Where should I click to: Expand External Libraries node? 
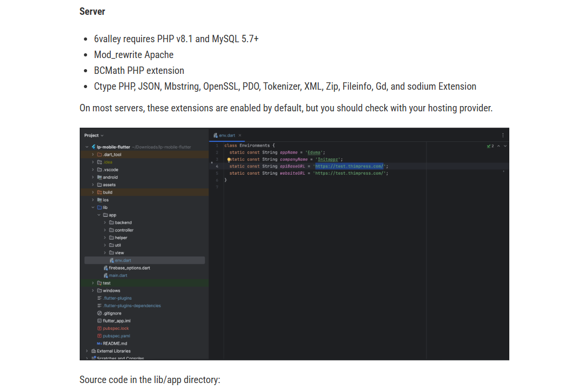click(x=87, y=351)
